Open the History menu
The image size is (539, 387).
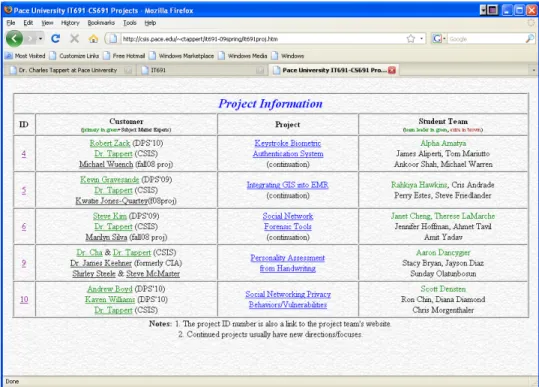point(70,23)
